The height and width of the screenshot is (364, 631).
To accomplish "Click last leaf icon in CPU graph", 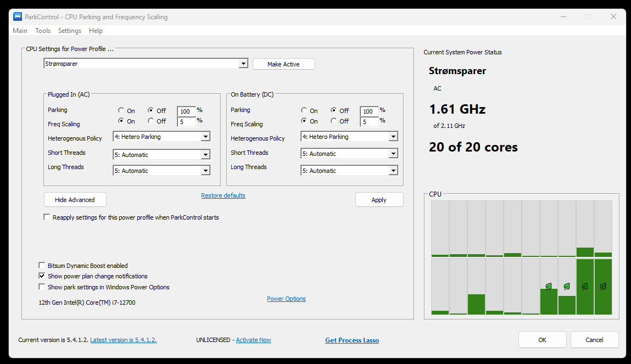I will point(603,287).
